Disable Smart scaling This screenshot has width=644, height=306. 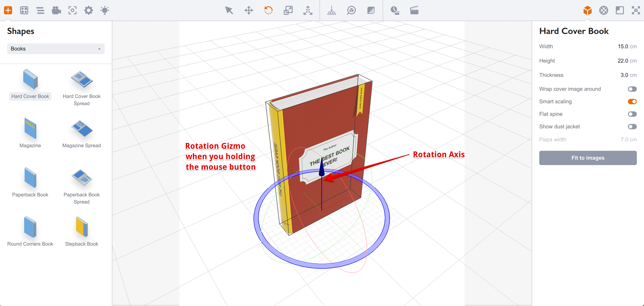click(x=632, y=102)
